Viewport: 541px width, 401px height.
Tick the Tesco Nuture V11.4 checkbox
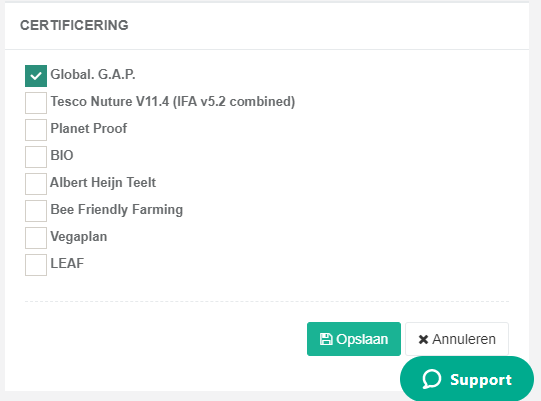[x=36, y=102]
